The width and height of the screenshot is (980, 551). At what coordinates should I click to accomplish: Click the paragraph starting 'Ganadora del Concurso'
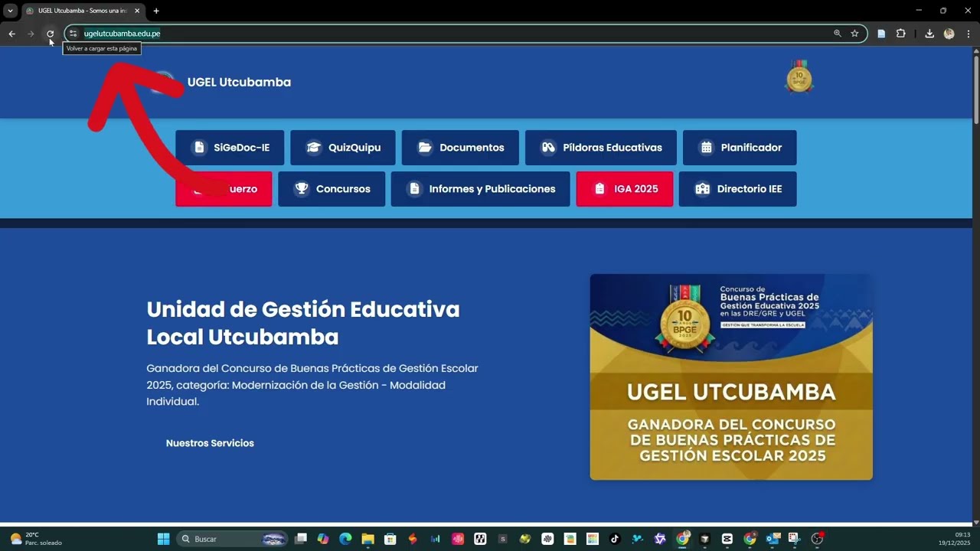click(x=312, y=385)
